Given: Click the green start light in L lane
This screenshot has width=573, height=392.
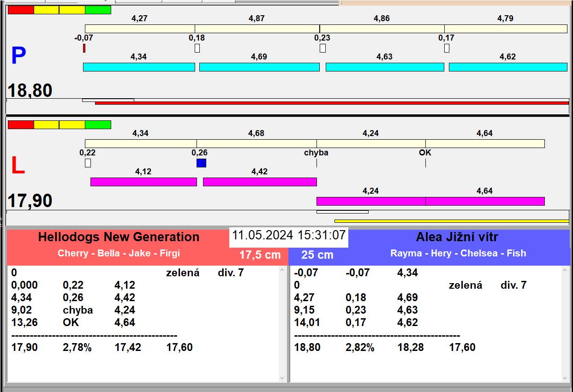Looking at the screenshot, I should pos(98,125).
